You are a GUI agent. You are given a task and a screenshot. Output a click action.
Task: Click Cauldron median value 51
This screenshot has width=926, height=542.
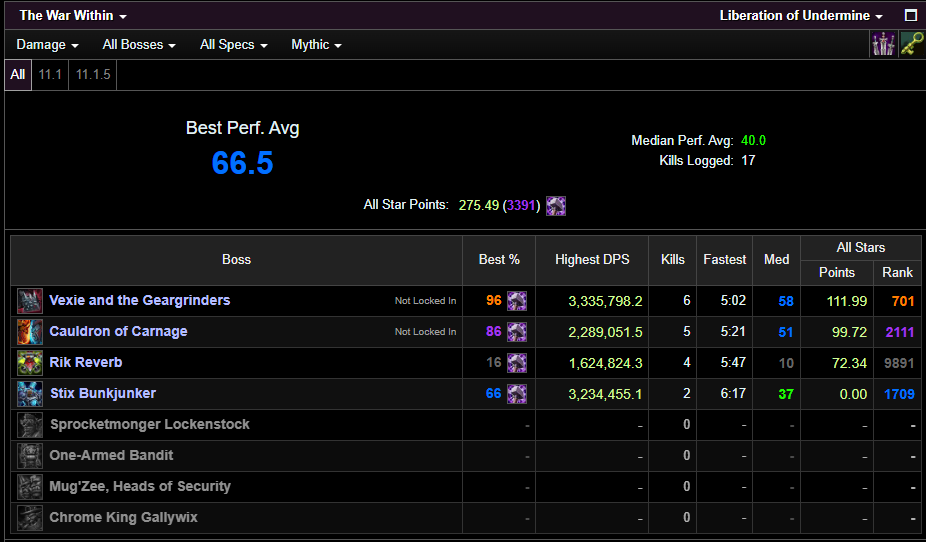[x=786, y=332]
